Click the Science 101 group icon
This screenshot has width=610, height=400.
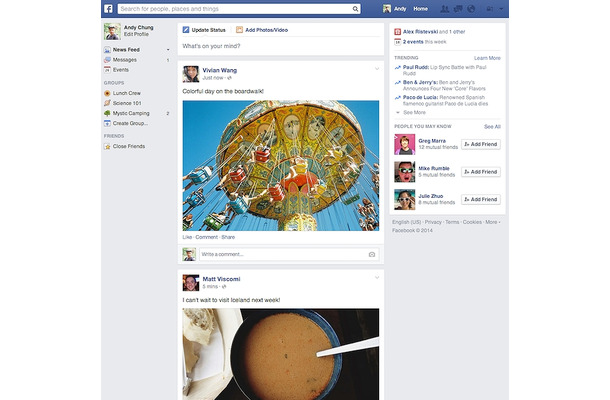(107, 103)
